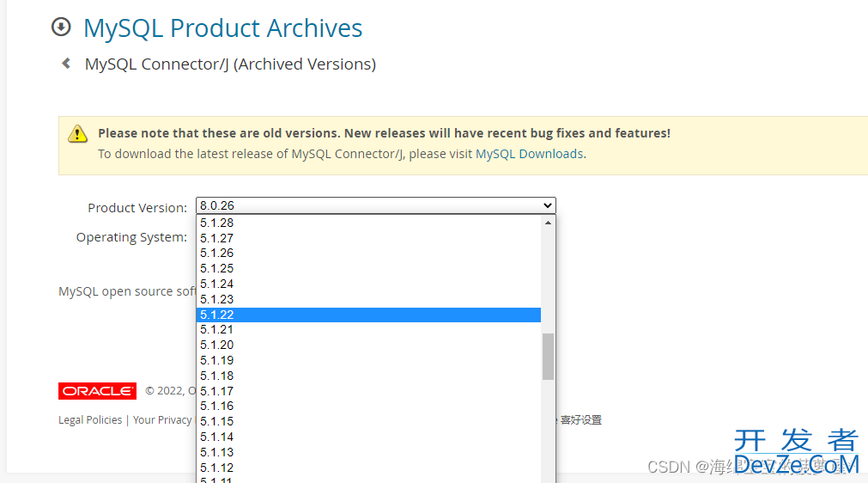Collapse the Product Version dropdown showing 8.0.26

coord(376,205)
